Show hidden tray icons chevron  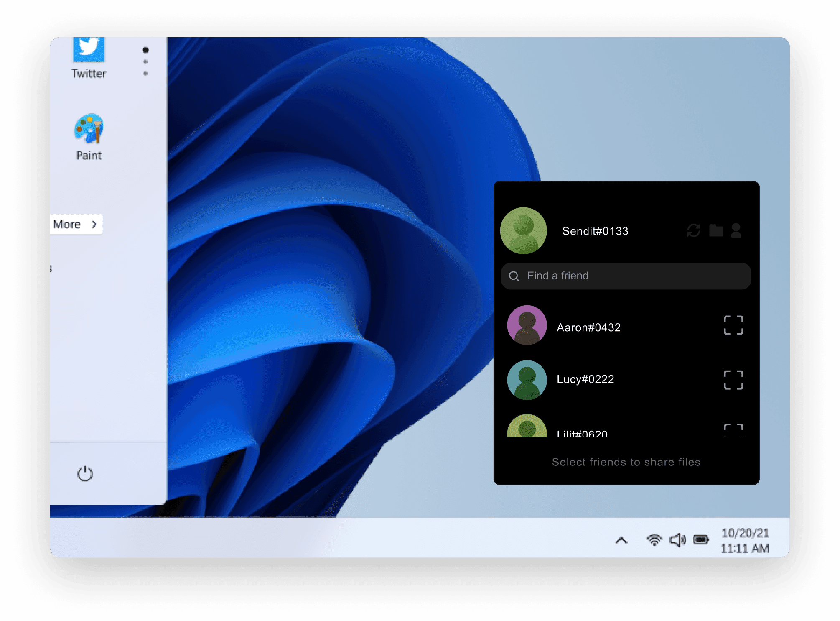(621, 541)
